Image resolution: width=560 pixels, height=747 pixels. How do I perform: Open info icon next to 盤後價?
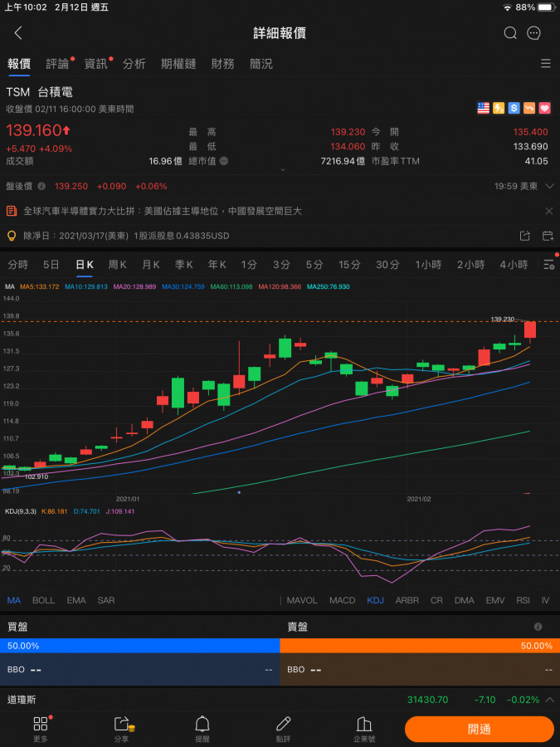tap(42, 186)
